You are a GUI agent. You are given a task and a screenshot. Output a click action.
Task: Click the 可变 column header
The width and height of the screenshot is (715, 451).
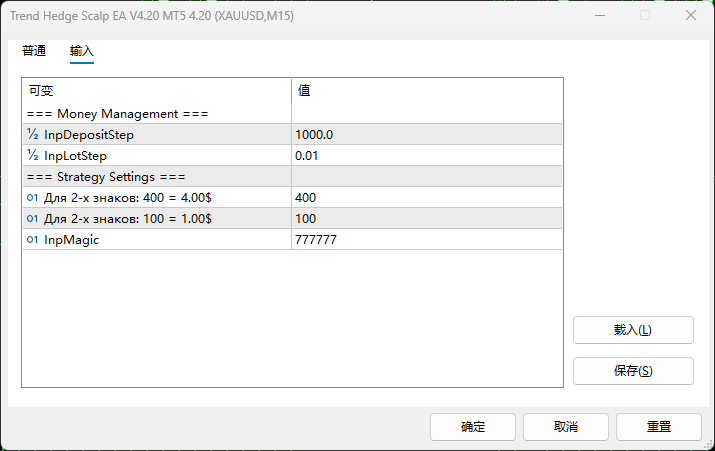pos(156,91)
